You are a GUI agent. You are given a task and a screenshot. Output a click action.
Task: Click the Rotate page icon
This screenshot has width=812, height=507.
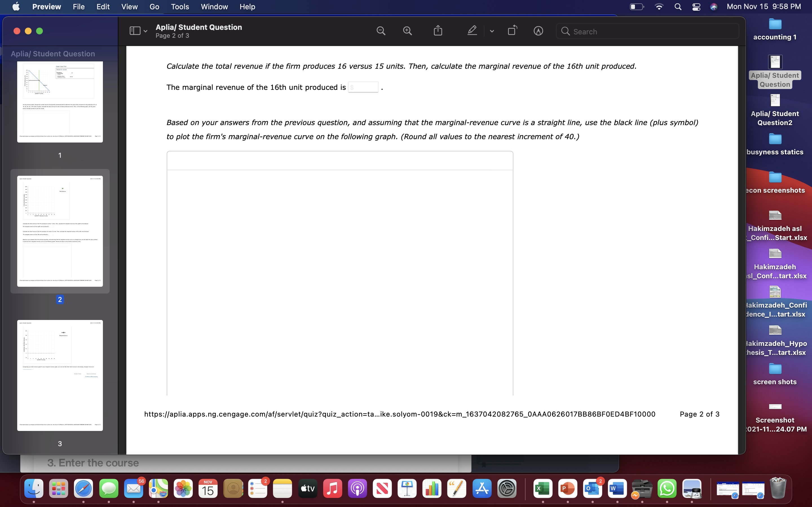(x=512, y=31)
